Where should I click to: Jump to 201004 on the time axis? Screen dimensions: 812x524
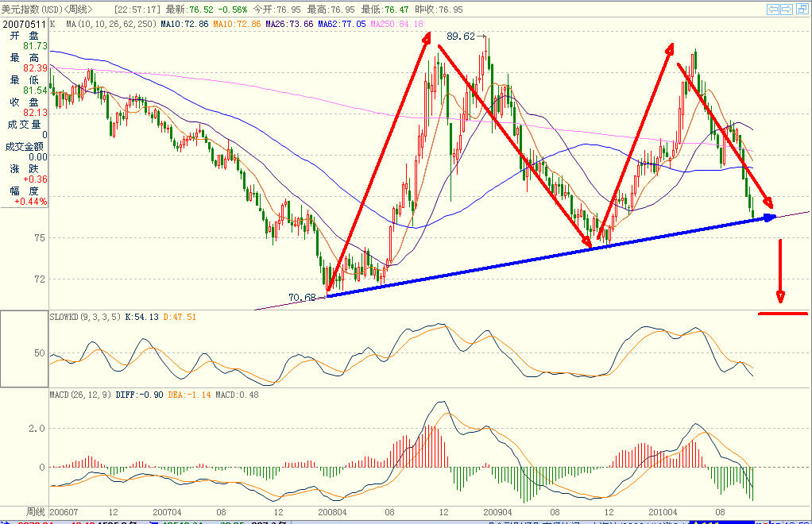coord(663,512)
